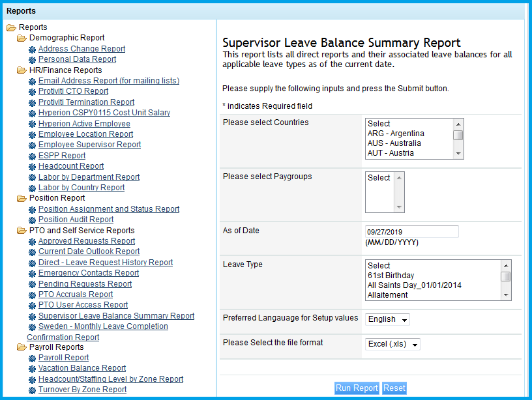Click the gear icon next to ESPP Report
Screen dimensions: 532x400
point(33,156)
